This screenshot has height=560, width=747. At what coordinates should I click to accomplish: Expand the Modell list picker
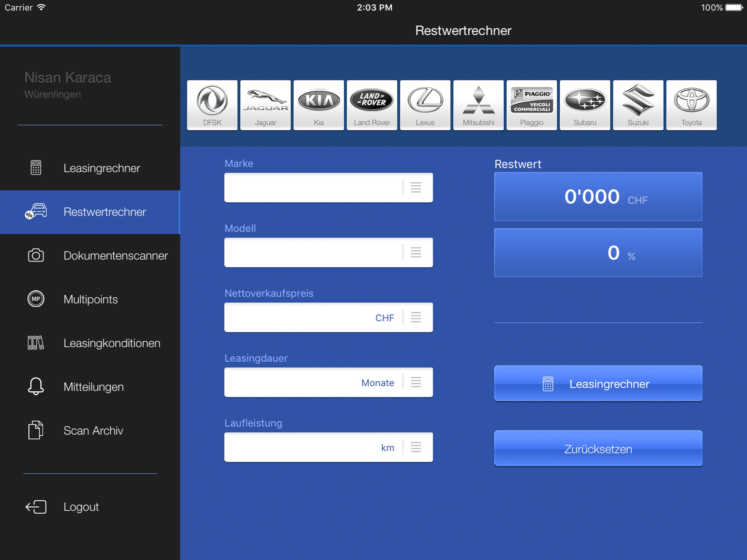click(416, 252)
